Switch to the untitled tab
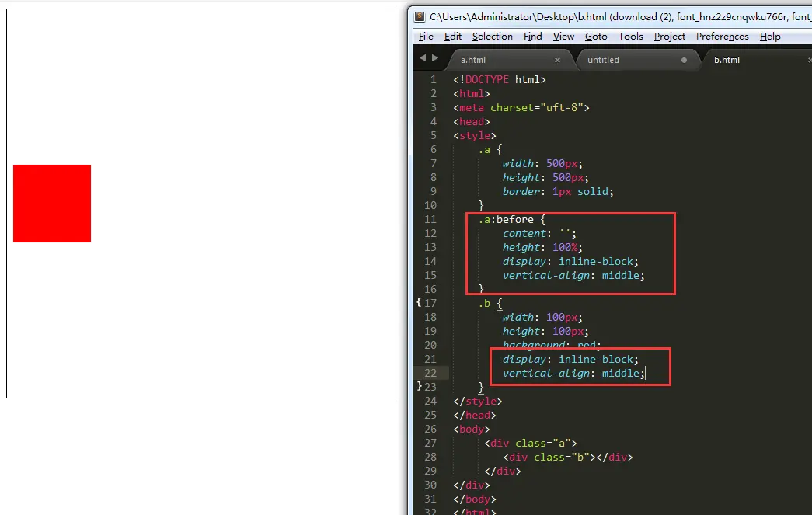This screenshot has width=812, height=515. point(603,60)
